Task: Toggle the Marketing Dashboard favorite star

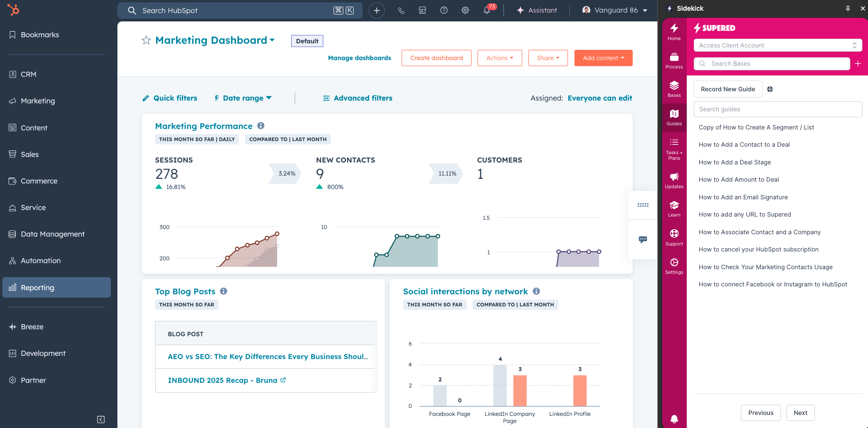Action: (x=146, y=40)
